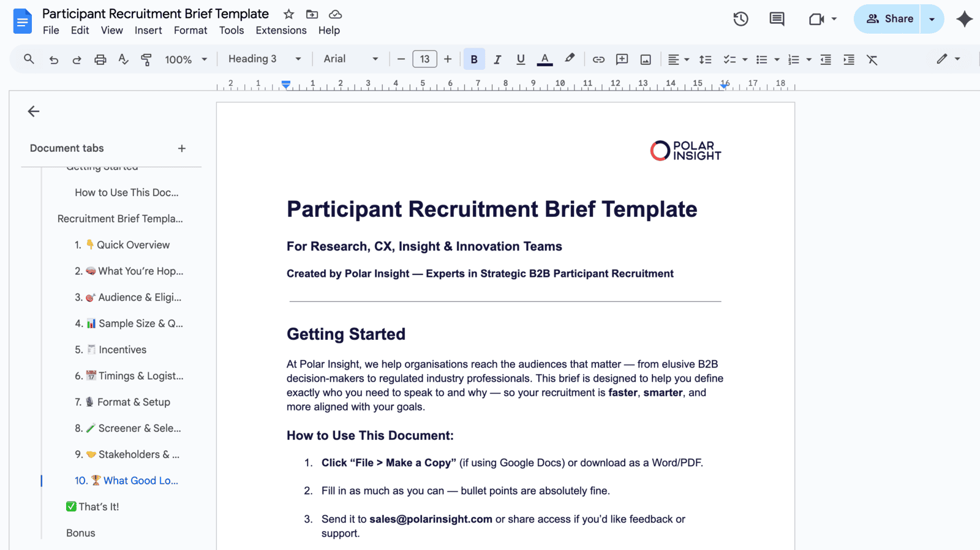This screenshot has width=980, height=550.
Task: Open line and paragraph spacing
Action: [x=705, y=59]
